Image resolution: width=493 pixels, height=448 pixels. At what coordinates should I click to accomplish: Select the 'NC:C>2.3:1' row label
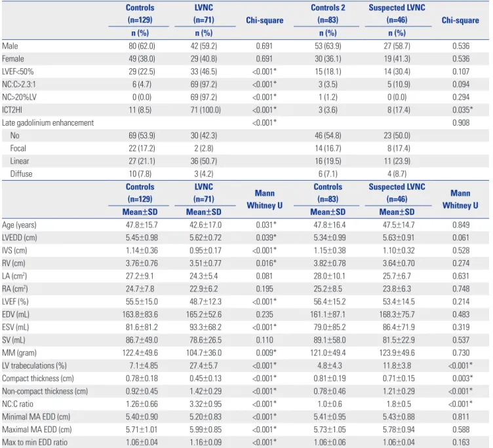(x=20, y=84)
